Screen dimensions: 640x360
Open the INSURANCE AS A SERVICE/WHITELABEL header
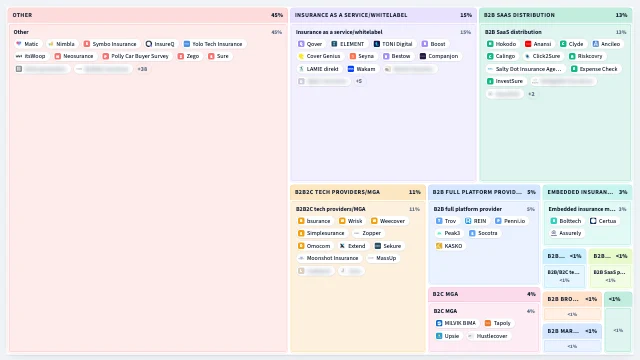(x=383, y=15)
